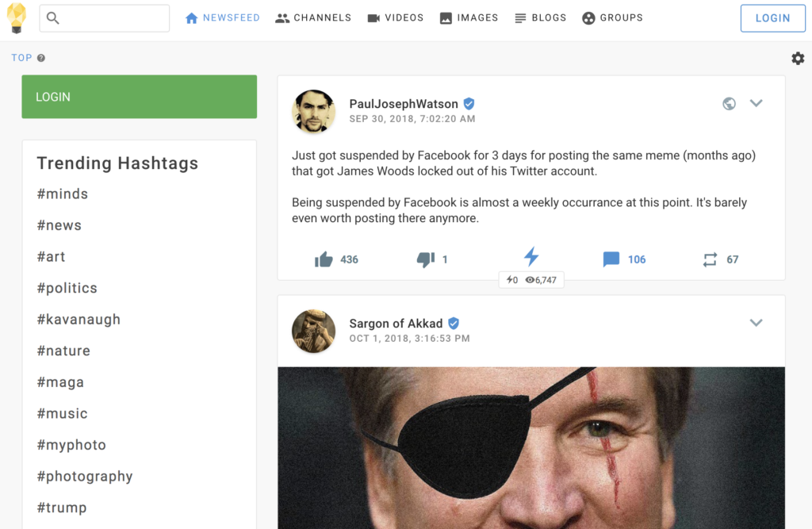Open comments on PaulJosephWatson's post
Image resolution: width=812 pixels, height=529 pixels.
[611, 259]
